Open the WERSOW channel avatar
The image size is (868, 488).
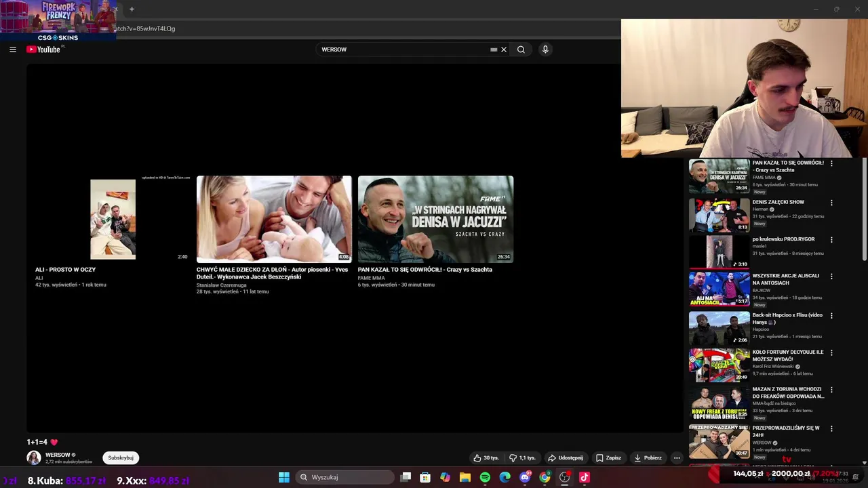pos(33,458)
